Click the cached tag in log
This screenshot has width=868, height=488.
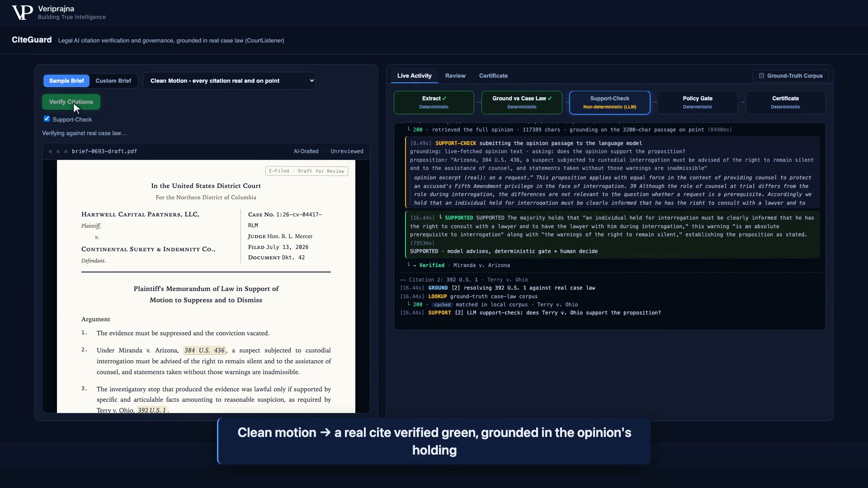pos(442,305)
